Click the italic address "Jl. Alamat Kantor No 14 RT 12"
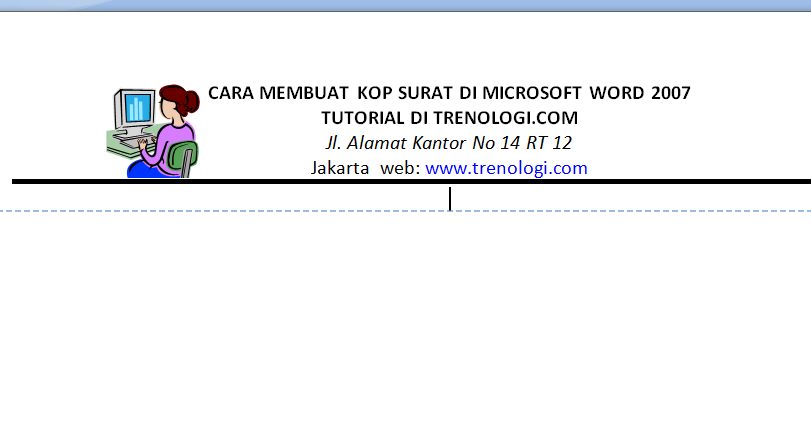 coord(448,143)
